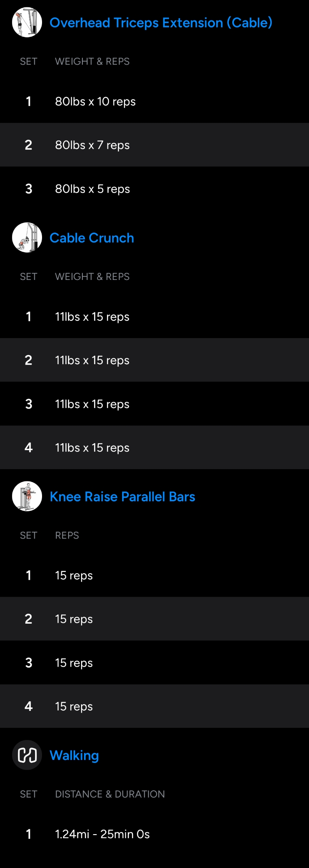Viewport: 309px width, 868px height.
Task: Open Overhead Triceps Extension (Cable) exercise link
Action: coord(161,23)
